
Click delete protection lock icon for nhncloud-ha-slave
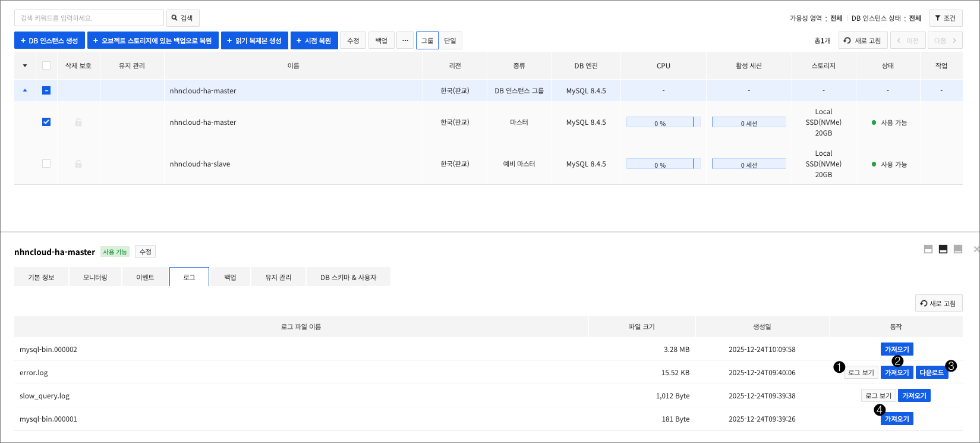78,164
